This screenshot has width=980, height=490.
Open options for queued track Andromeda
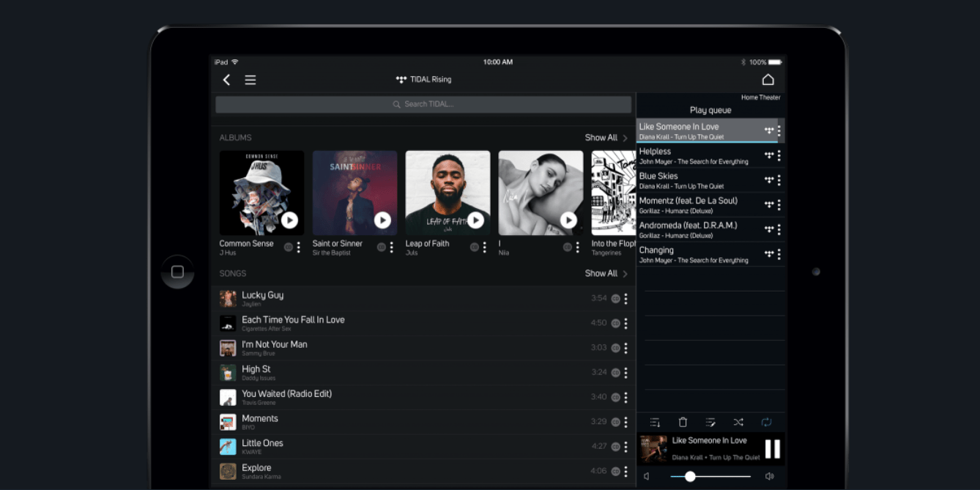(x=779, y=229)
